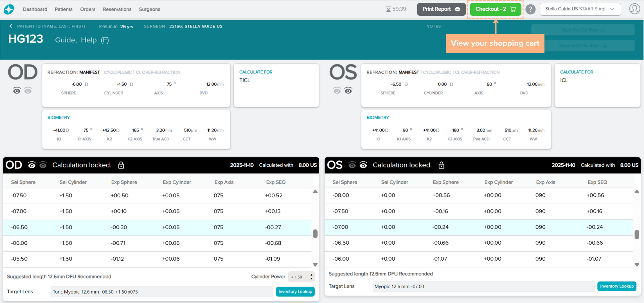This screenshot has height=303, width=644.
Task: Click the OD calculation lock icon
Action: 121,165
